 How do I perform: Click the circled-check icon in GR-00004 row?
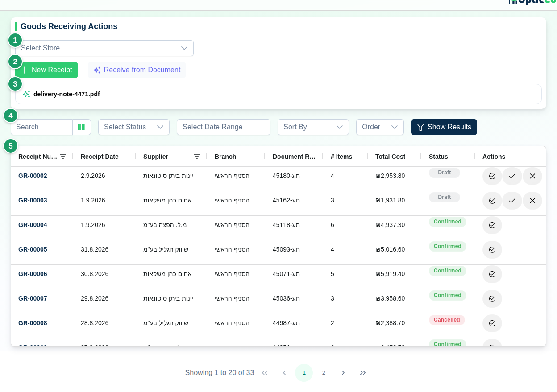click(492, 225)
